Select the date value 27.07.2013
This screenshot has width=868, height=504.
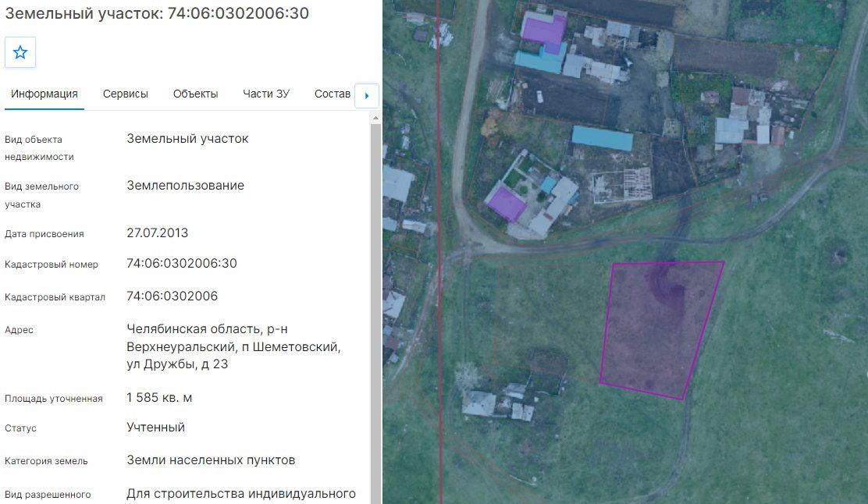pos(157,233)
